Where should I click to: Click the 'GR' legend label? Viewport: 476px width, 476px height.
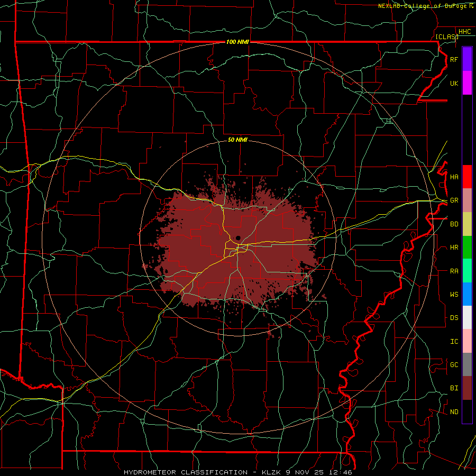pos(454,200)
